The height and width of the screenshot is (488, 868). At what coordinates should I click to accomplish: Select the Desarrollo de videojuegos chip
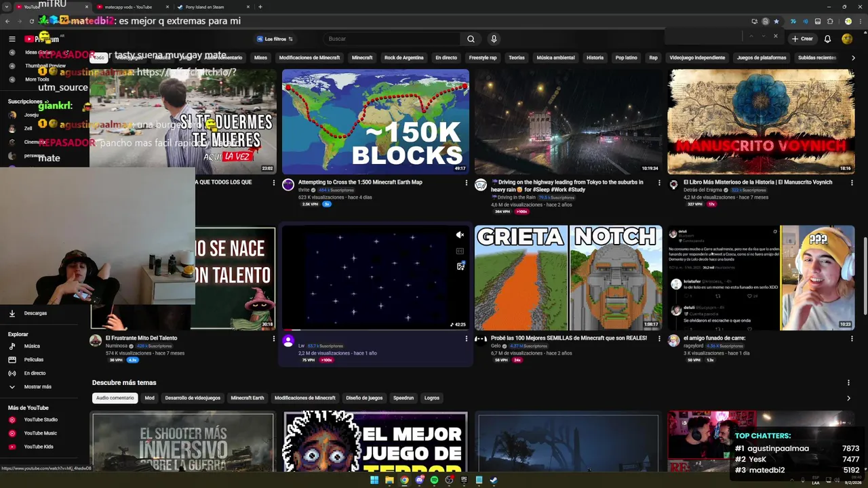click(x=193, y=398)
